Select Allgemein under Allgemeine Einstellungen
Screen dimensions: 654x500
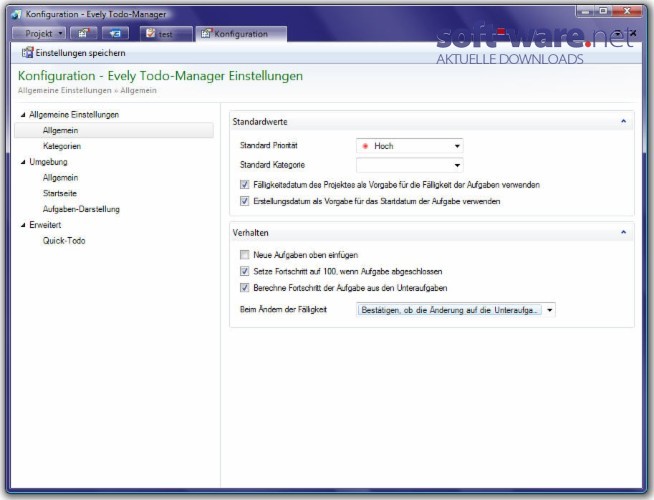pos(114,131)
